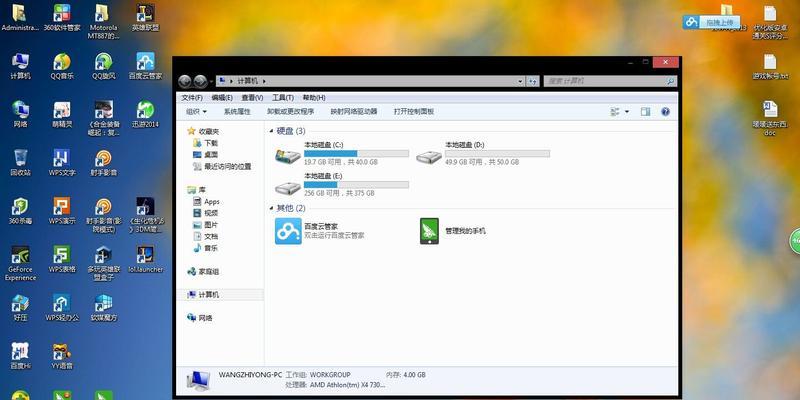Open local disk E: drive
The height and width of the screenshot is (400, 800).
point(342,185)
